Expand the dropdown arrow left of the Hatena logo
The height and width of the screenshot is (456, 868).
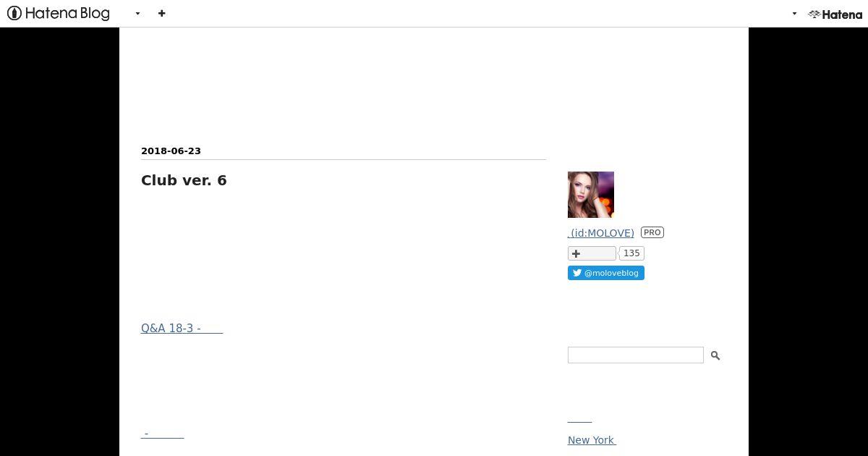pyautogui.click(x=794, y=14)
